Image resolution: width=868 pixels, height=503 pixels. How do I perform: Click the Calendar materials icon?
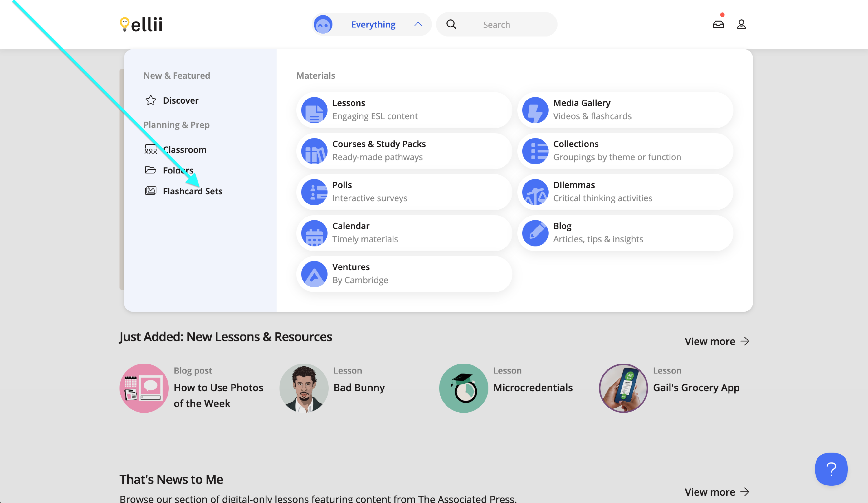click(314, 233)
